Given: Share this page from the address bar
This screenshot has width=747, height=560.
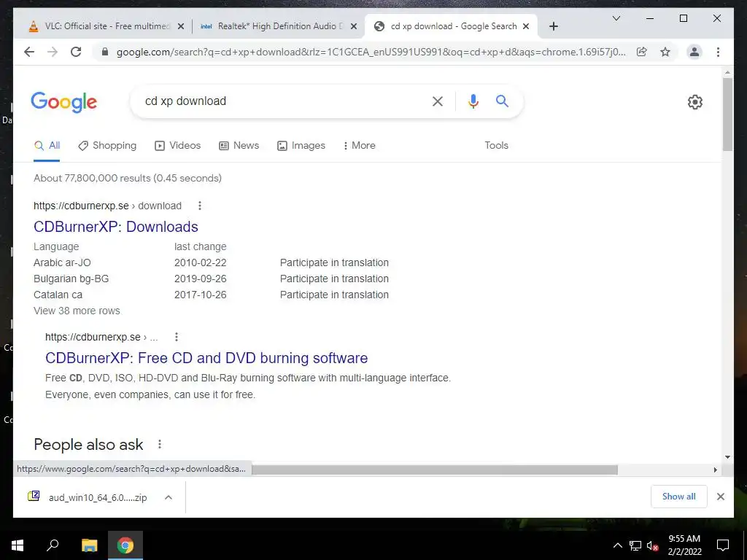Looking at the screenshot, I should [x=642, y=52].
